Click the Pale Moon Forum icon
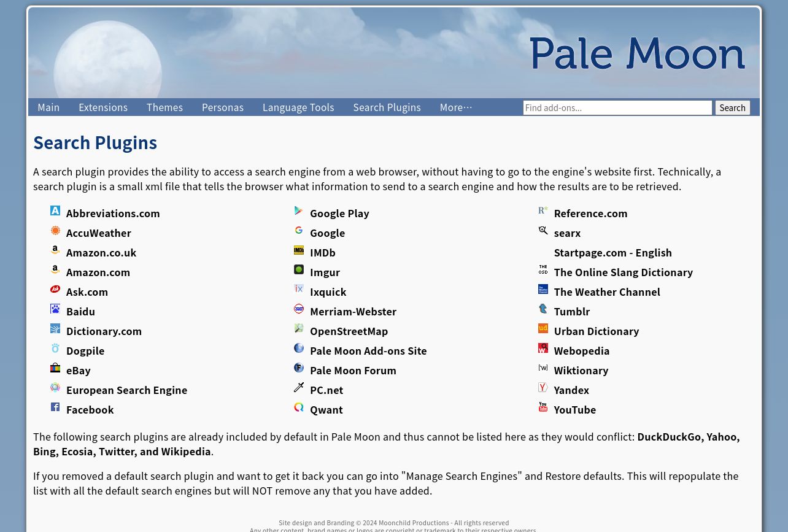Image resolution: width=788 pixels, height=532 pixels. (299, 368)
